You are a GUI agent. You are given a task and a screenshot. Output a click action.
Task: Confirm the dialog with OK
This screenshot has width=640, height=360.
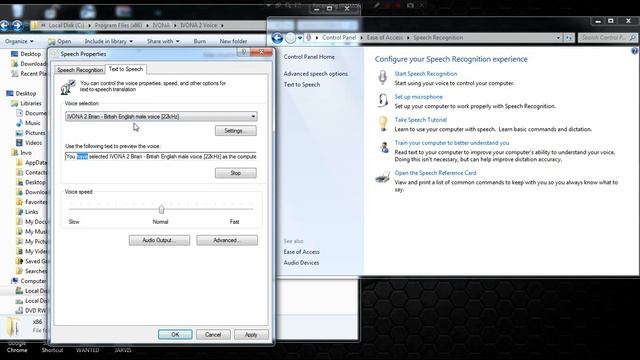(175, 334)
